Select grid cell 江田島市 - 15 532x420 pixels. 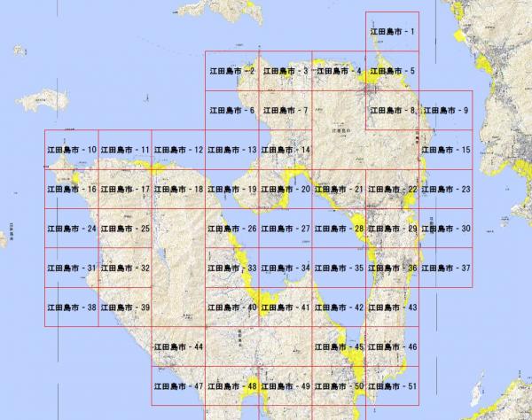(445, 150)
